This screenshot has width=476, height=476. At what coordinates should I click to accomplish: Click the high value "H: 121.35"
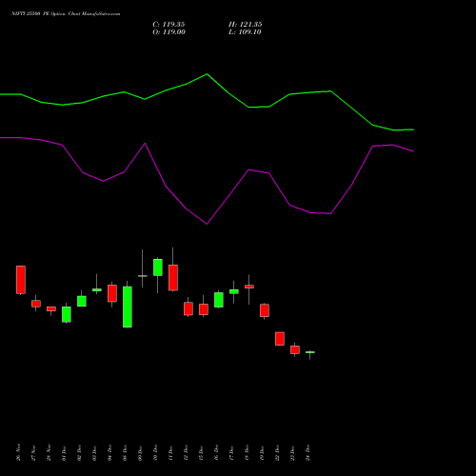point(246,25)
